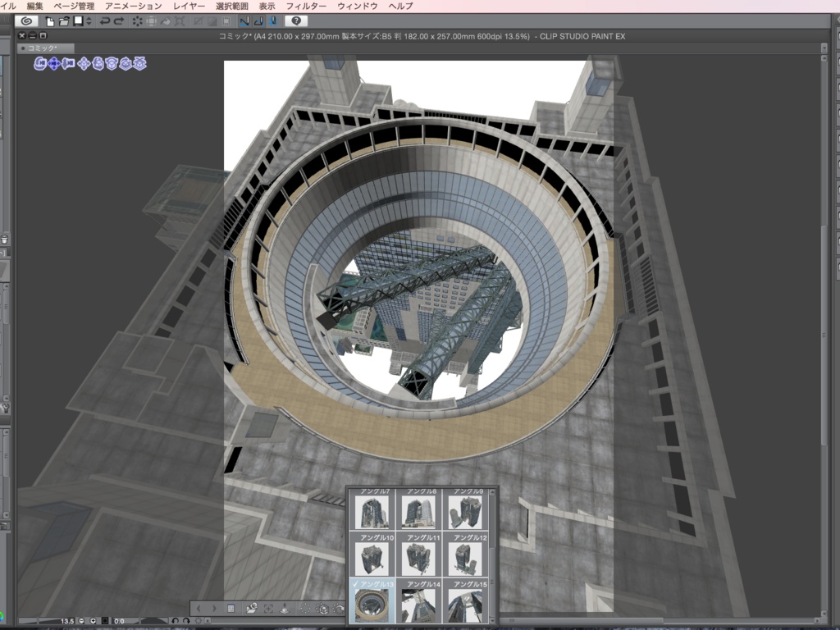
Task: Choose アングル8 camera preset
Action: coord(419,509)
